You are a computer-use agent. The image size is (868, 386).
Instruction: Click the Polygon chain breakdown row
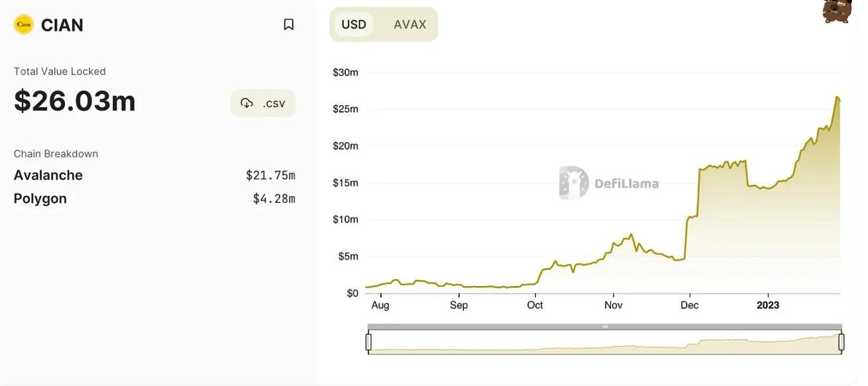154,199
